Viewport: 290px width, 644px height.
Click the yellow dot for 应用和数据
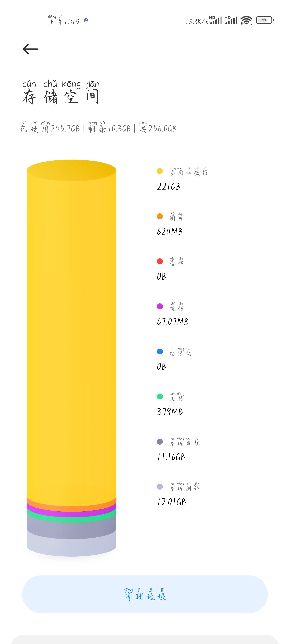click(160, 171)
